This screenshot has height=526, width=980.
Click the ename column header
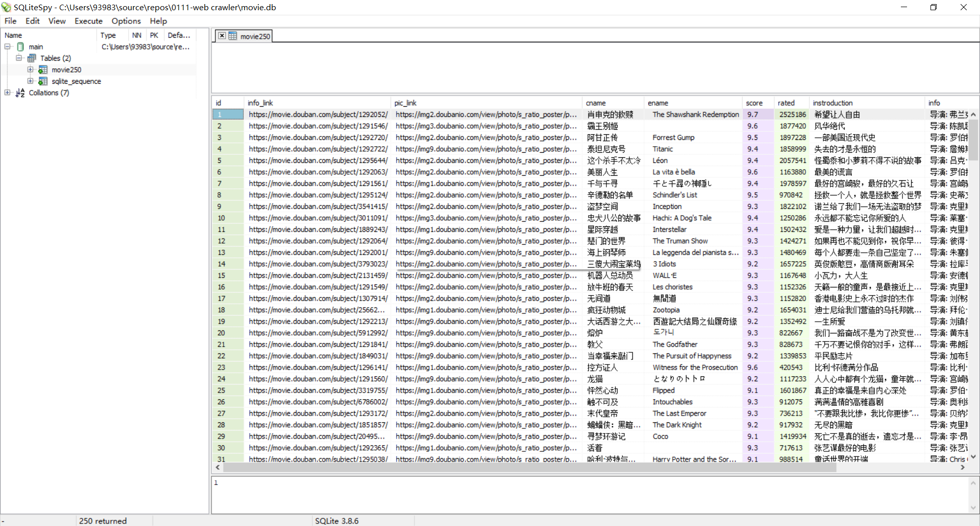693,103
